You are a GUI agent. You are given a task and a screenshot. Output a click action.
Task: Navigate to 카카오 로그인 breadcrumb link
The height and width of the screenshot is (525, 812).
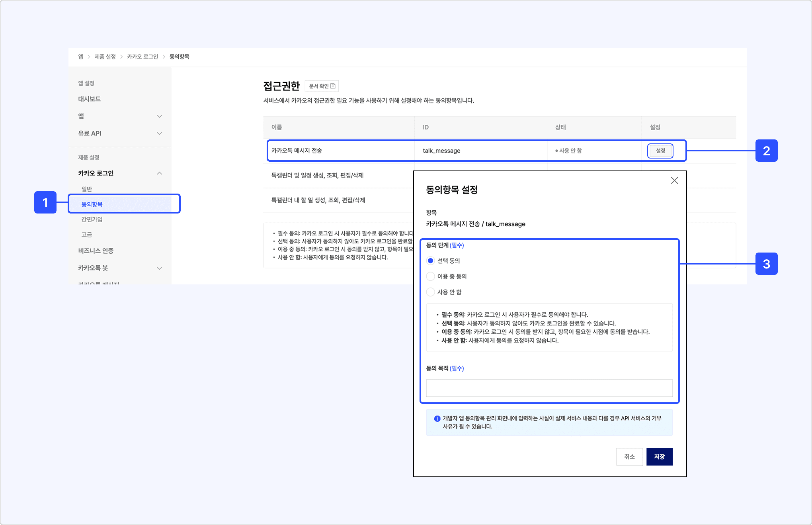click(x=142, y=57)
